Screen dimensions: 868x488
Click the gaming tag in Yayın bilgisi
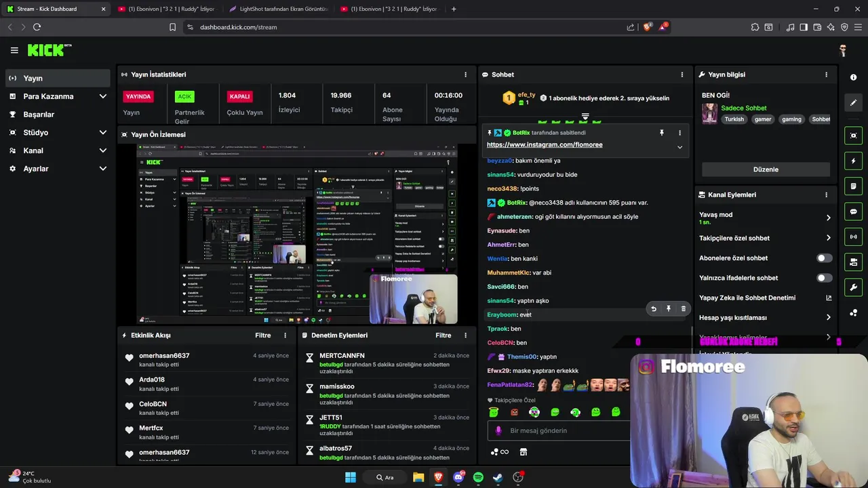[x=791, y=119]
